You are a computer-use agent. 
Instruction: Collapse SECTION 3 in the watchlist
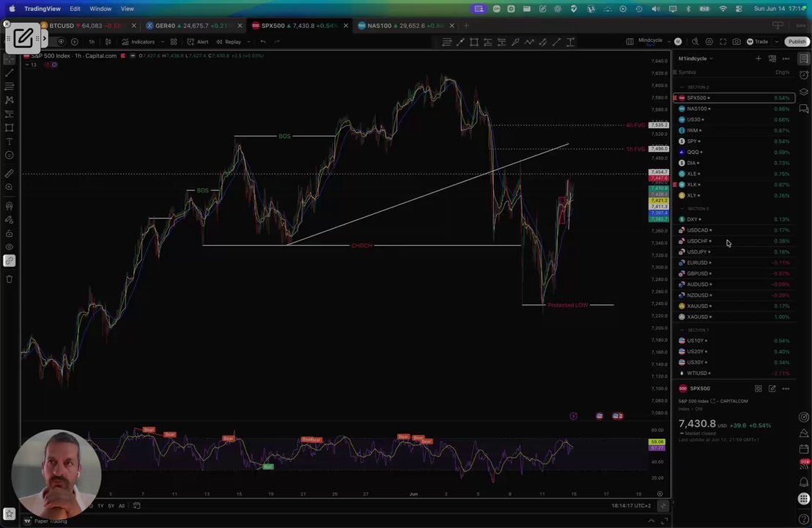(x=682, y=208)
